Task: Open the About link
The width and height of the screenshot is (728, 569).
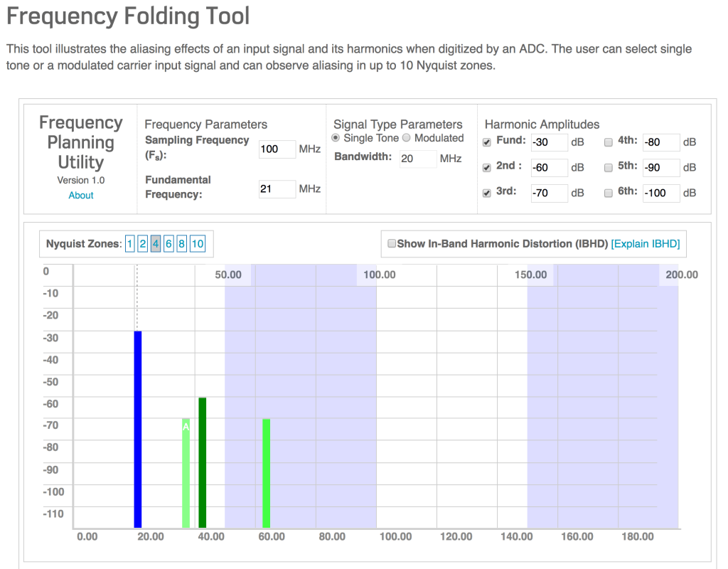Action: coord(81,195)
